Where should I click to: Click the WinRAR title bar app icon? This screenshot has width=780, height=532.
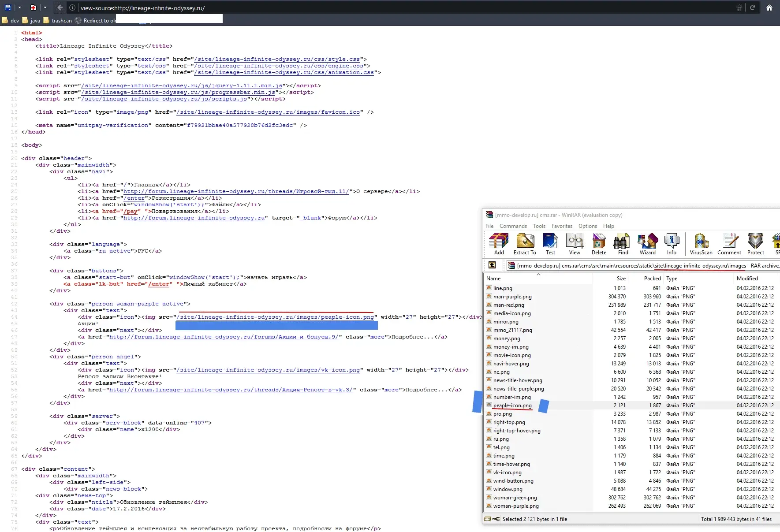coord(489,215)
